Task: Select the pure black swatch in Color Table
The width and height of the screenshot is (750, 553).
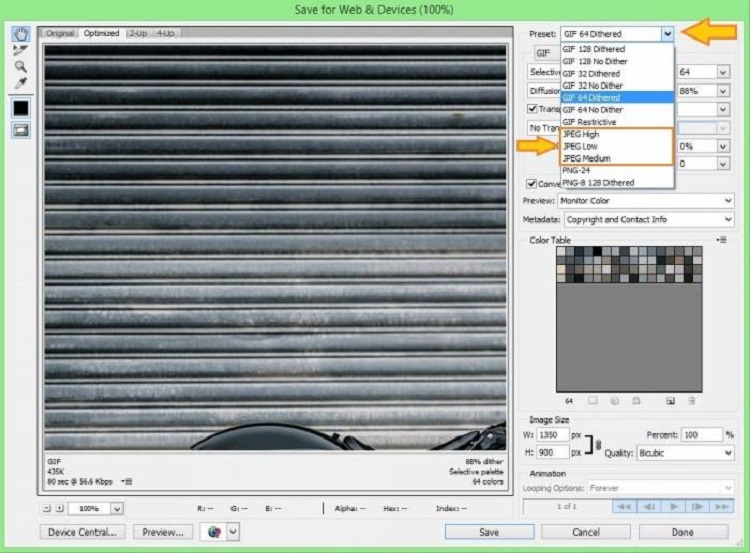Action: (x=597, y=251)
